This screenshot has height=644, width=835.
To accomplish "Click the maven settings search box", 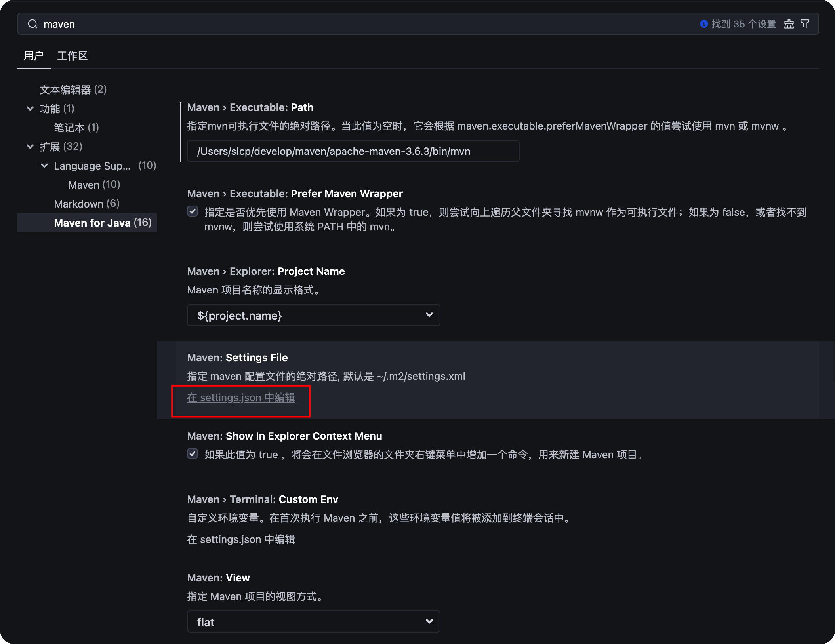I will click(356, 24).
